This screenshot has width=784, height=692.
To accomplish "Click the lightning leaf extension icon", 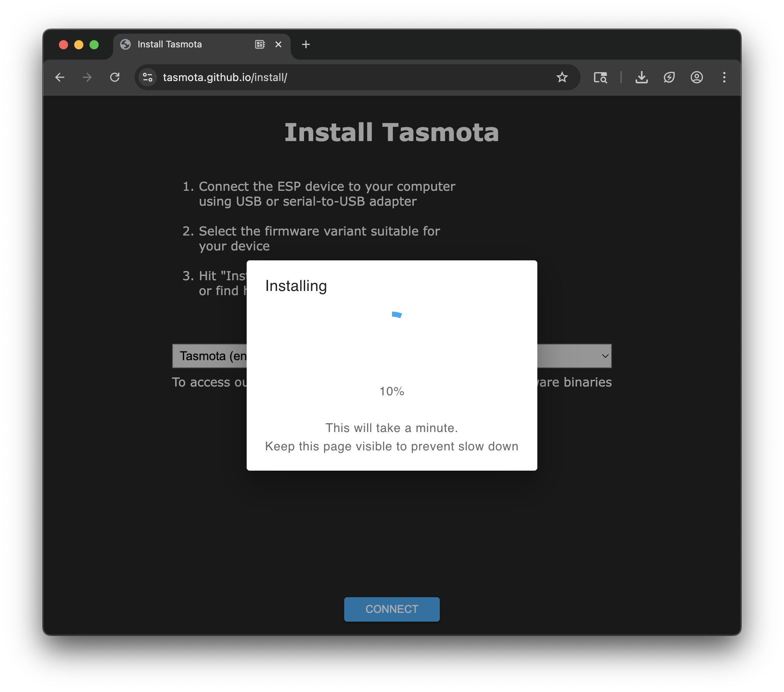I will click(669, 78).
